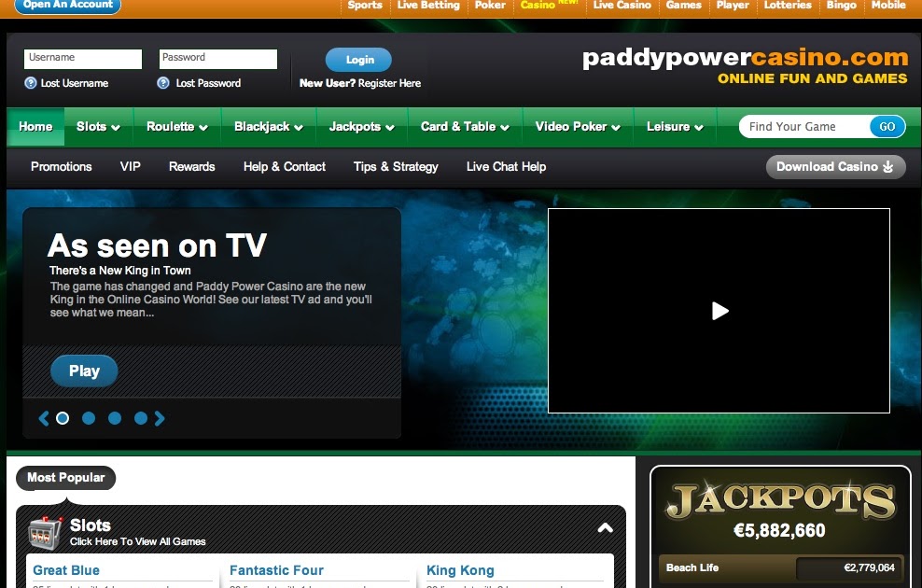Open Player in top bar
922x588 pixels.
pos(732,6)
